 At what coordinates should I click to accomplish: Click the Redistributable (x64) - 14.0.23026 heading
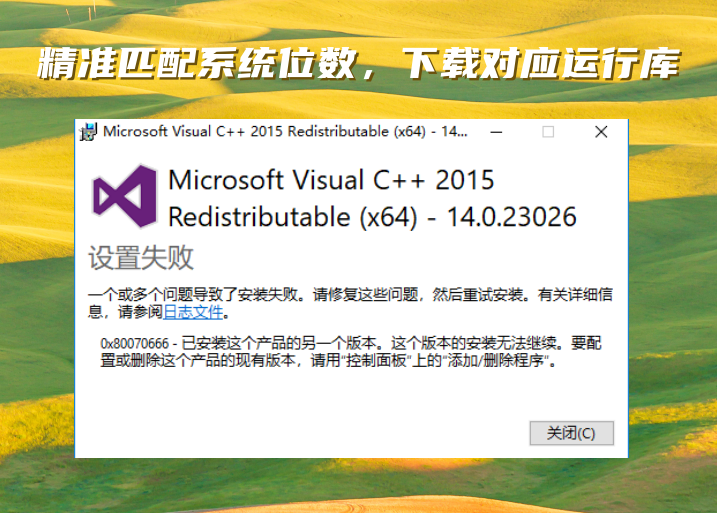[372, 217]
